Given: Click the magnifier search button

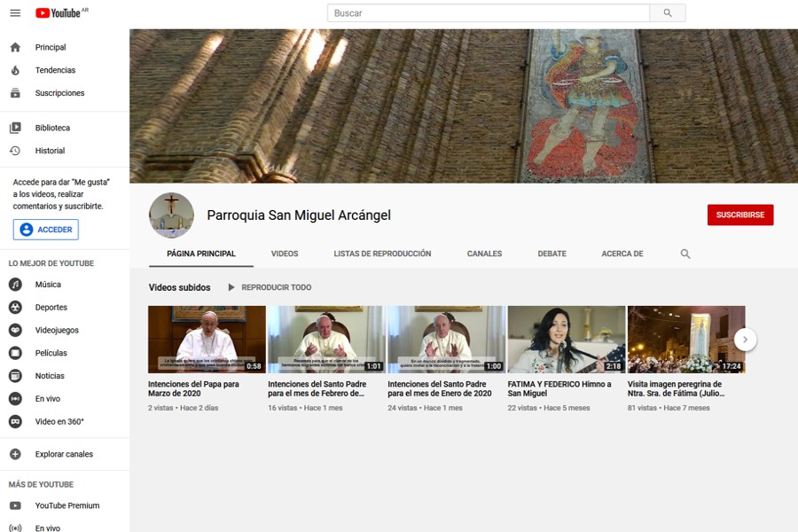Looking at the screenshot, I should pyautogui.click(x=667, y=13).
